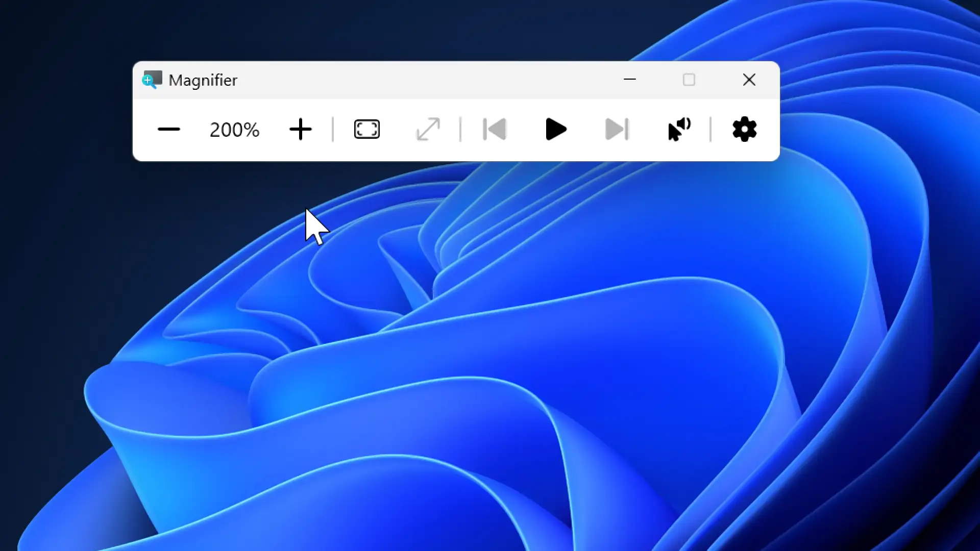Viewport: 980px width, 551px height.
Task: Click the divider left of previous sentence button
Action: click(x=460, y=130)
